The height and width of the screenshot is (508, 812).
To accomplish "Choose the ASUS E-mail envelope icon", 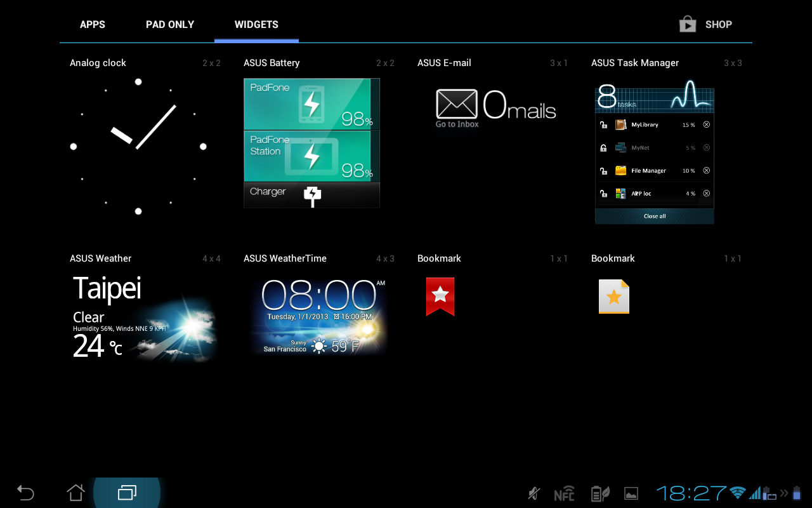I will coord(457,104).
